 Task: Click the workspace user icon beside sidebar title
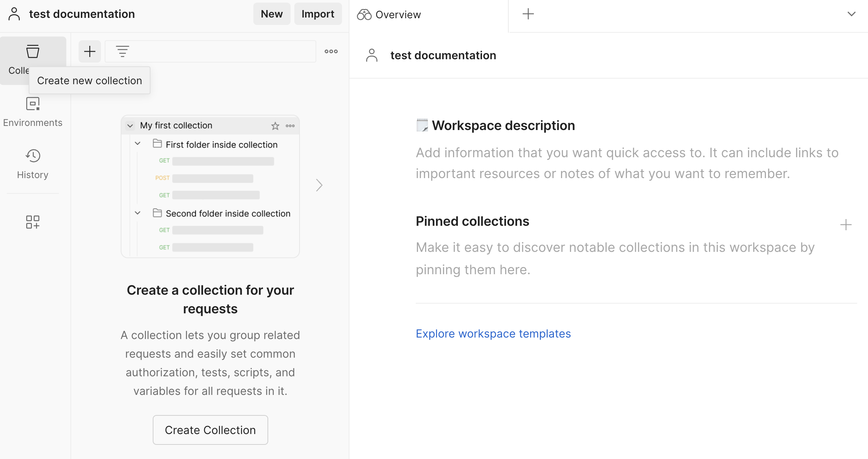pos(14,14)
